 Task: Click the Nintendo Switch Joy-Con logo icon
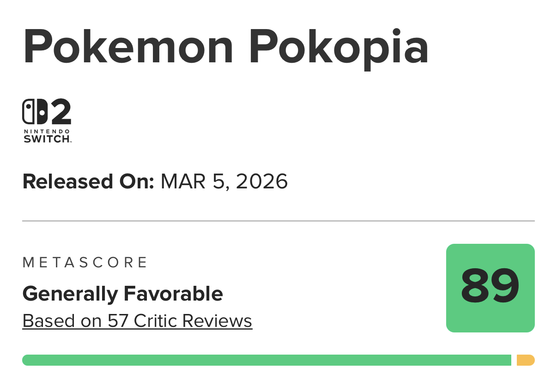pos(35,112)
